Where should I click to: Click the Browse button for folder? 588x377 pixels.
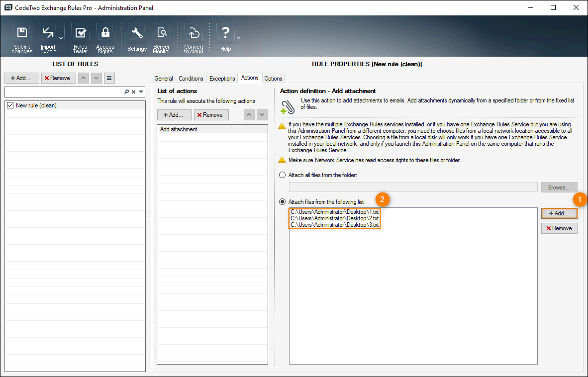[x=559, y=188]
